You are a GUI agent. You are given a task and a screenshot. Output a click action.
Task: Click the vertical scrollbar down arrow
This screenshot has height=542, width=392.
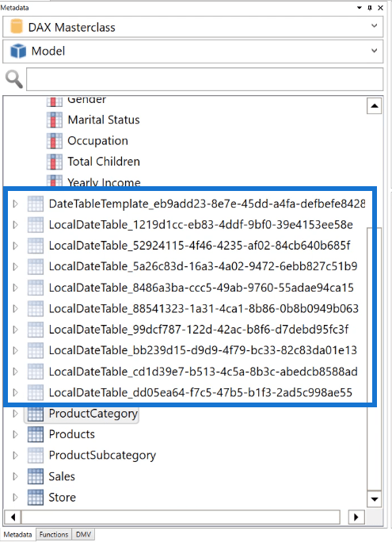375,499
